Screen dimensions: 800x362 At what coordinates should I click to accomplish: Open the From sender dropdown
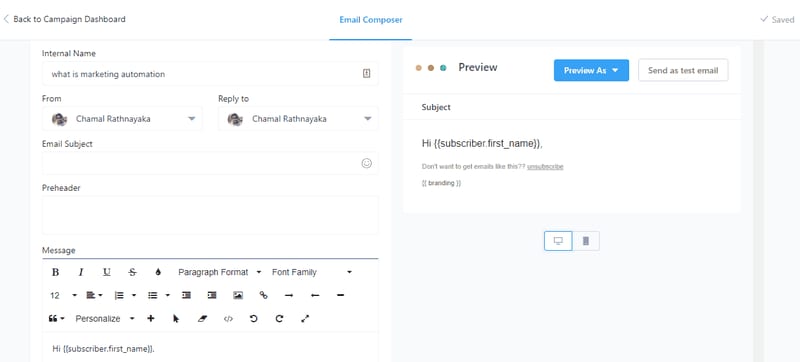click(x=122, y=119)
